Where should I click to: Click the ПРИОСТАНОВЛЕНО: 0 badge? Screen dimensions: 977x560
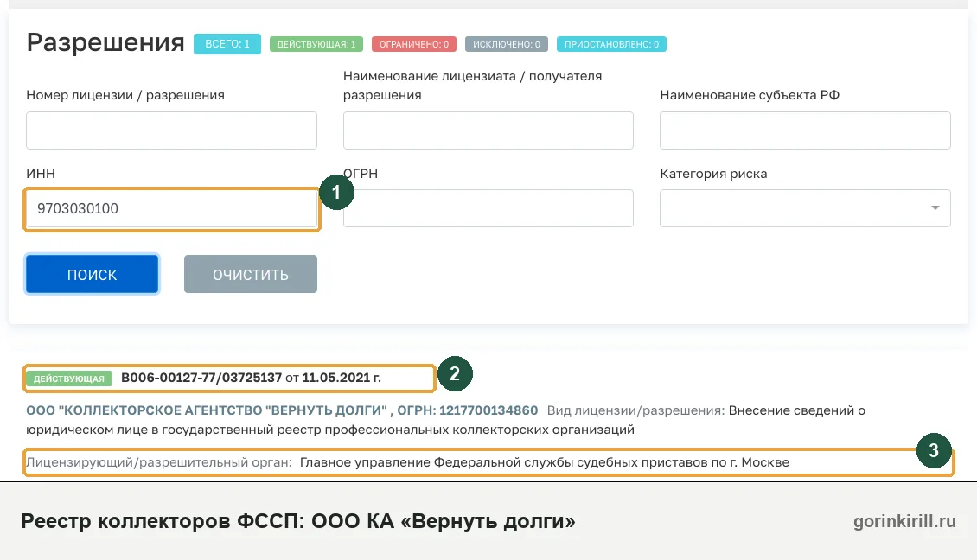611,44
